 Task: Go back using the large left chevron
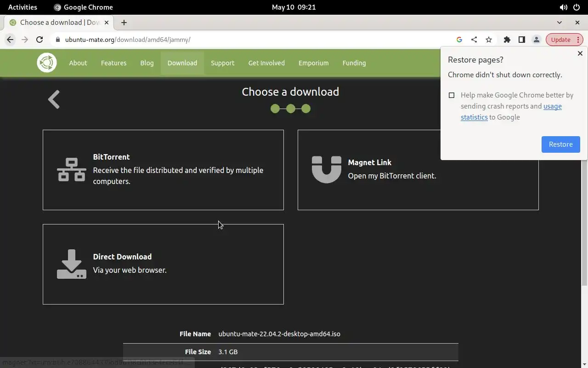click(x=54, y=99)
